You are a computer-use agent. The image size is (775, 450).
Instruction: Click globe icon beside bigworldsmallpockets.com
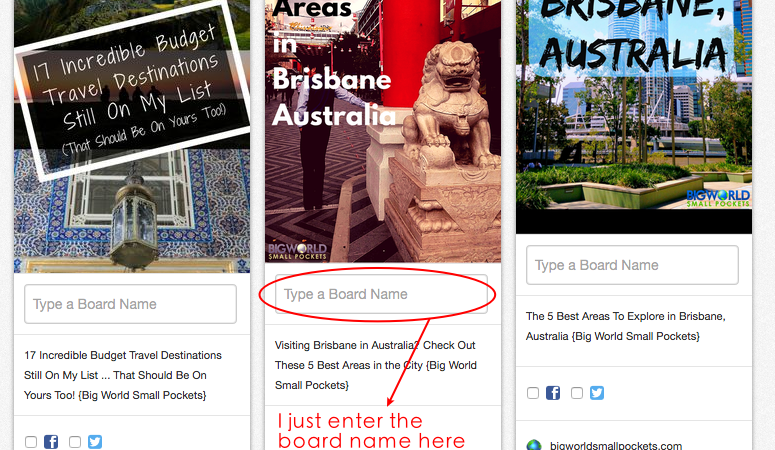534,445
